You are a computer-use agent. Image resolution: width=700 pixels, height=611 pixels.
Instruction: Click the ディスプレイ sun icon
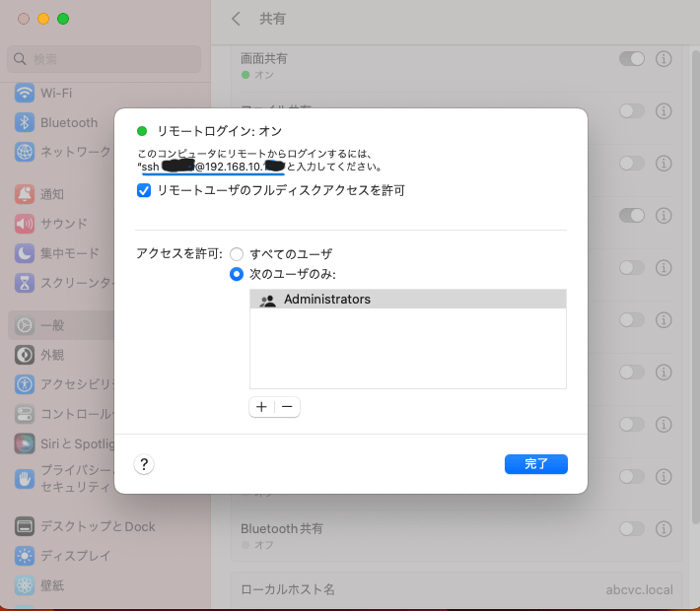[x=25, y=556]
